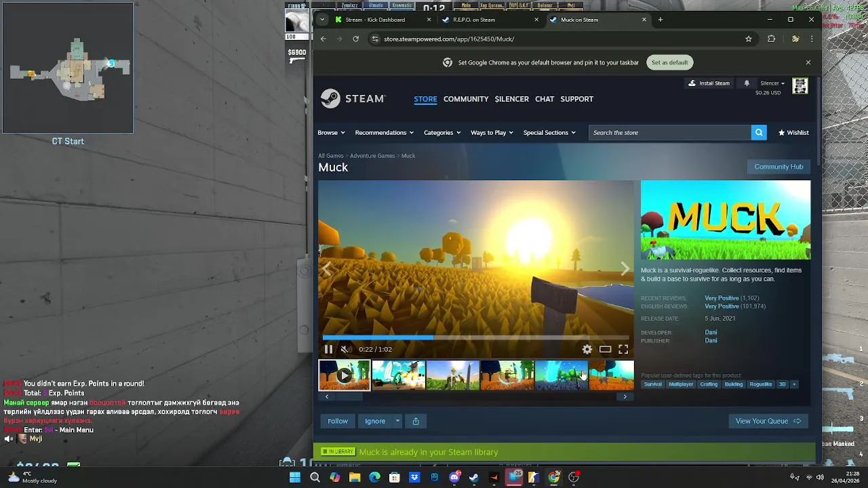Viewport: 868px width, 488px height.
Task: Open Dropbox from the taskbar
Action: (x=414, y=477)
